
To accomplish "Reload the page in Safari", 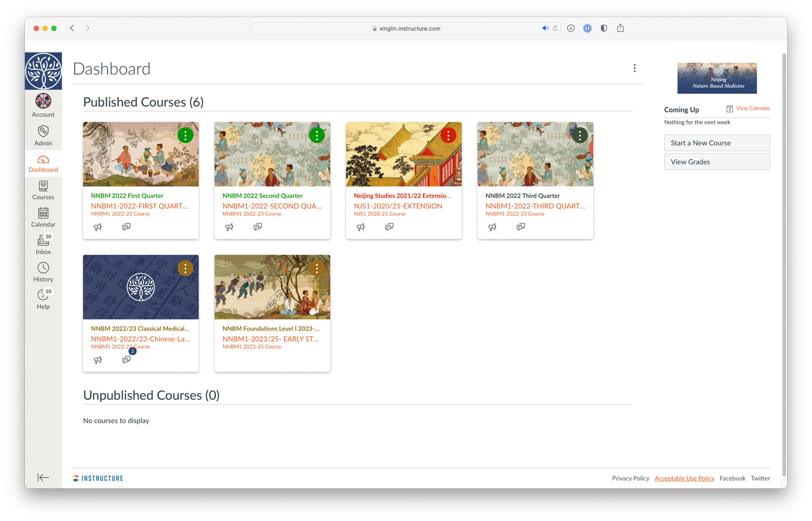I will click(x=555, y=28).
